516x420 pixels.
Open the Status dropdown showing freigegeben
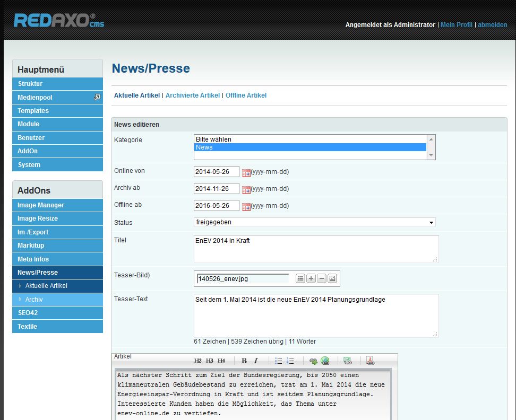point(314,222)
